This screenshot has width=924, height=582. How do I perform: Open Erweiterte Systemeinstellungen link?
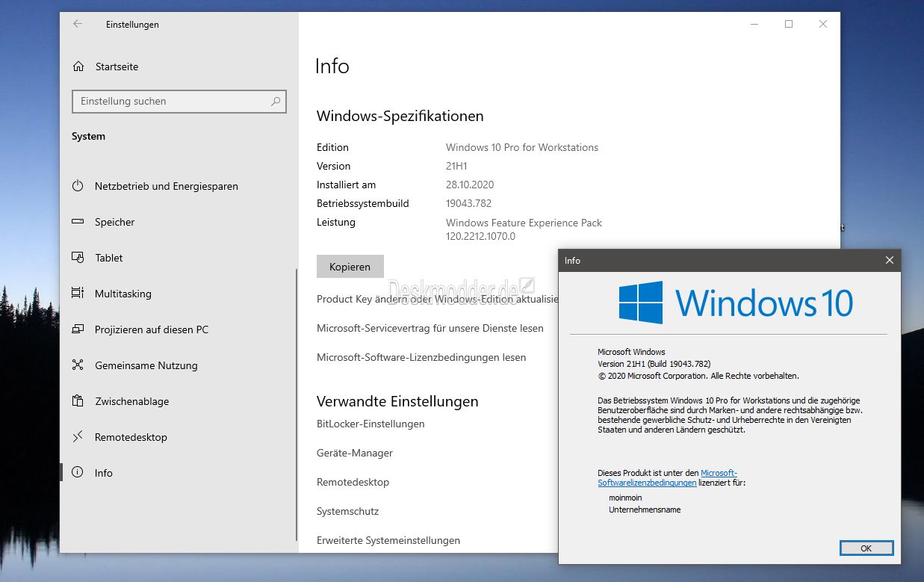pyautogui.click(x=388, y=540)
